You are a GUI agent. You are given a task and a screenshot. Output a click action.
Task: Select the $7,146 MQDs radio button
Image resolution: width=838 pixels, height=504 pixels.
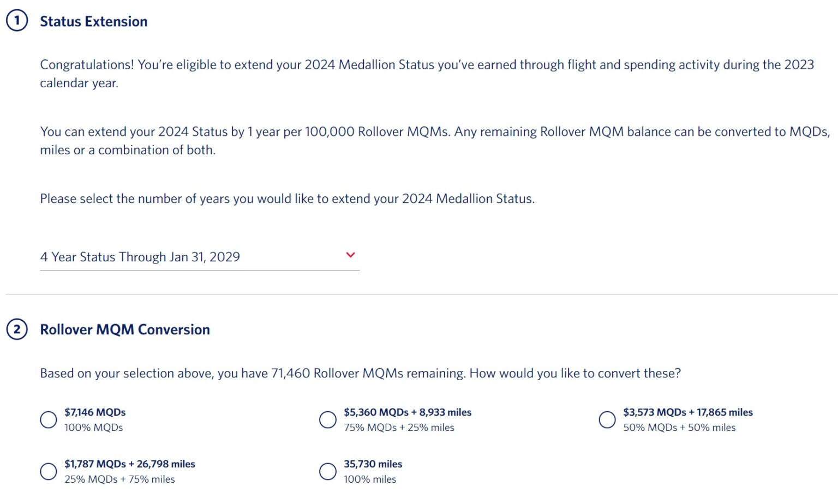click(49, 419)
